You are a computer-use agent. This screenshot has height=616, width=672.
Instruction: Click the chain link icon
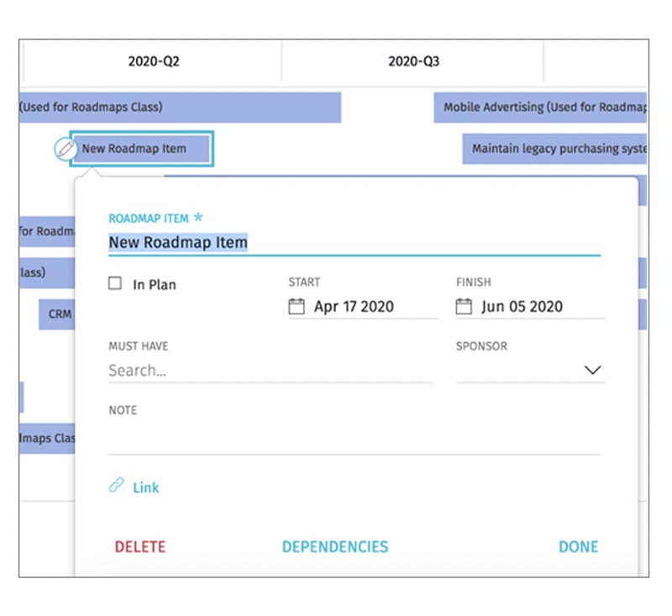point(116,485)
